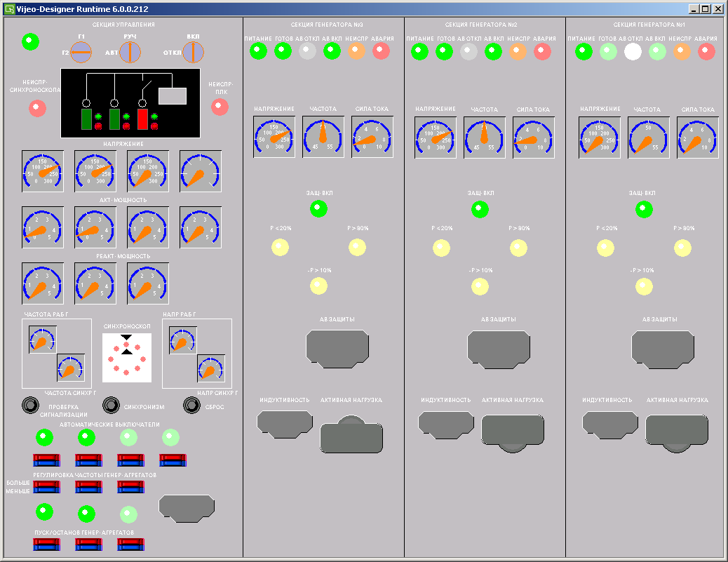Click the НЕИСПР СИНХРОНОСКОПА red indicator lamp
Image resolution: width=728 pixels, height=562 pixels.
click(37, 108)
